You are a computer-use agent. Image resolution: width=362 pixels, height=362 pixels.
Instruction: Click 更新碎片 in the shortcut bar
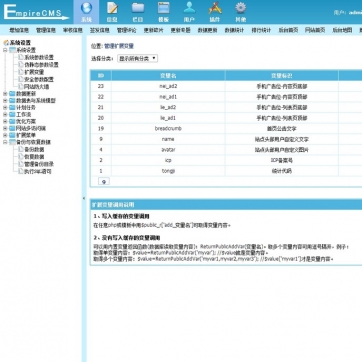click(153, 30)
